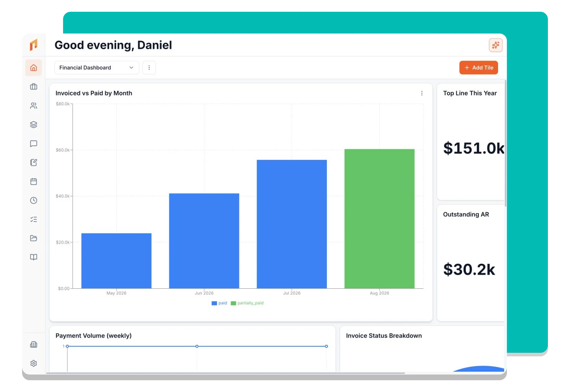Image resolution: width=570 pixels, height=392 pixels.
Task: Click the clock time-tracking icon in the sidebar
Action: [x=33, y=200]
